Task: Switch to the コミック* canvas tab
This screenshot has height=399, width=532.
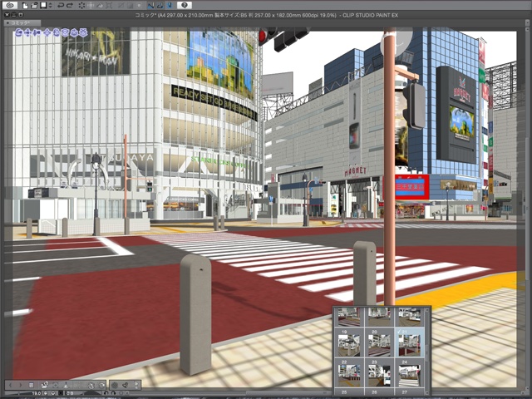Action: click(x=22, y=22)
